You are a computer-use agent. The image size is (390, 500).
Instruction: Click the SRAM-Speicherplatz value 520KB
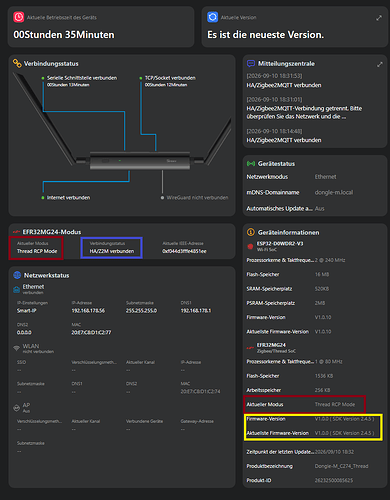(x=322, y=289)
